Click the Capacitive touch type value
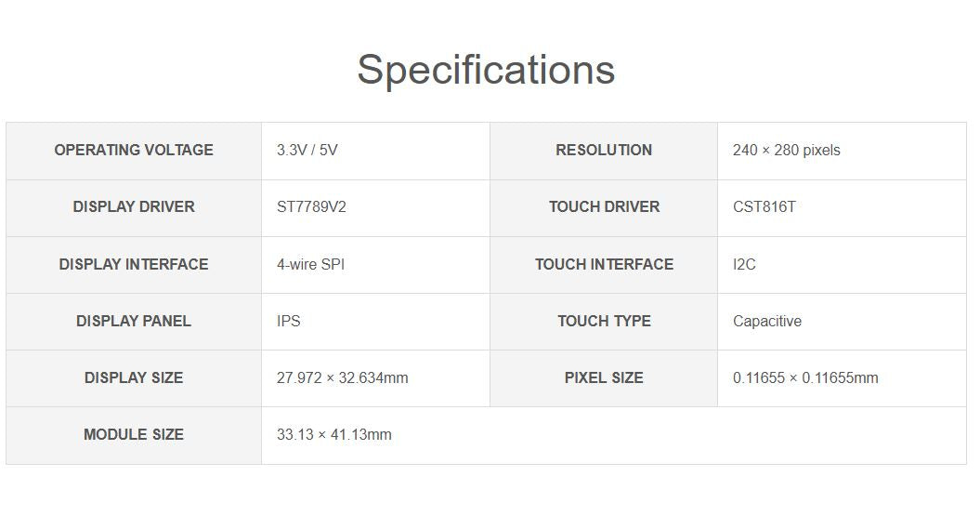Viewport: 980px width, 529px height. 766,321
